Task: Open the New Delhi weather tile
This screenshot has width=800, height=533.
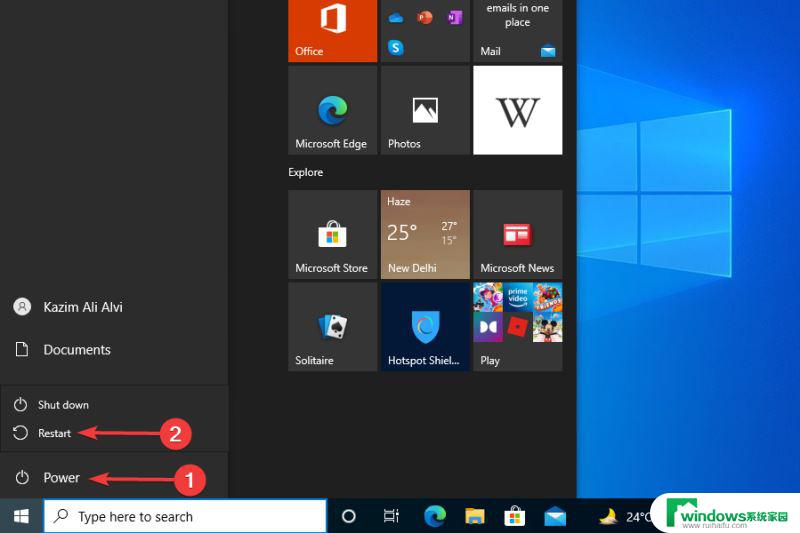Action: point(425,235)
